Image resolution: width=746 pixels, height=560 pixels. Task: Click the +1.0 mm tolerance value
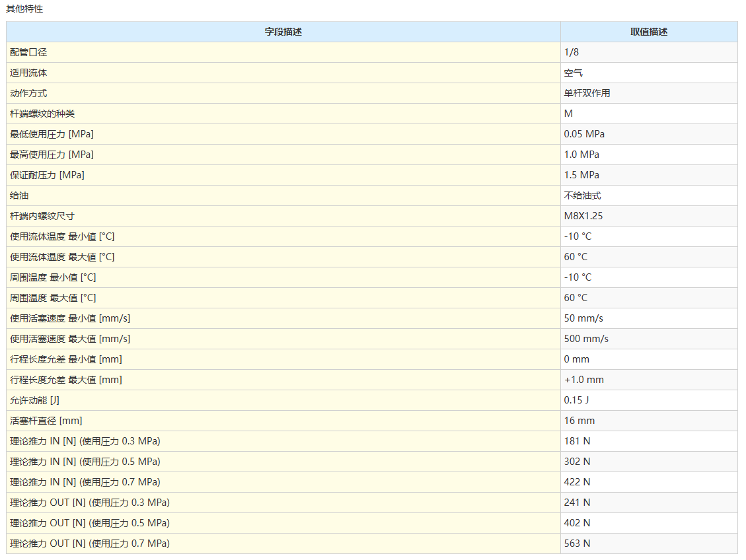(x=584, y=380)
